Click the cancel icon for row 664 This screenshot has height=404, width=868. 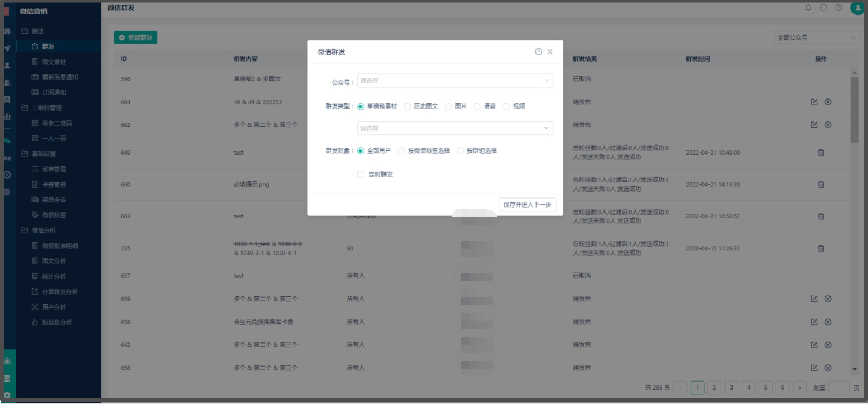click(x=828, y=102)
